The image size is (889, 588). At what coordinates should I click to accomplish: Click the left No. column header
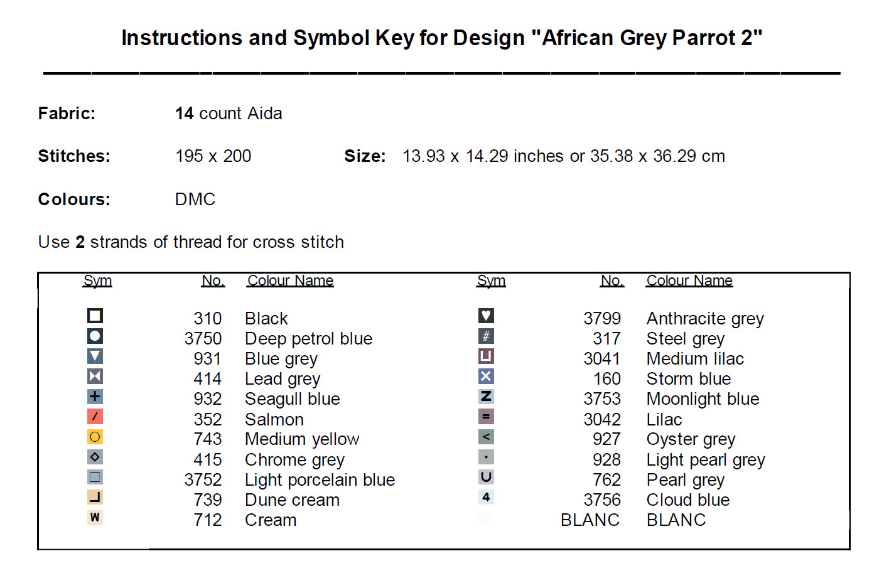pyautogui.click(x=213, y=281)
